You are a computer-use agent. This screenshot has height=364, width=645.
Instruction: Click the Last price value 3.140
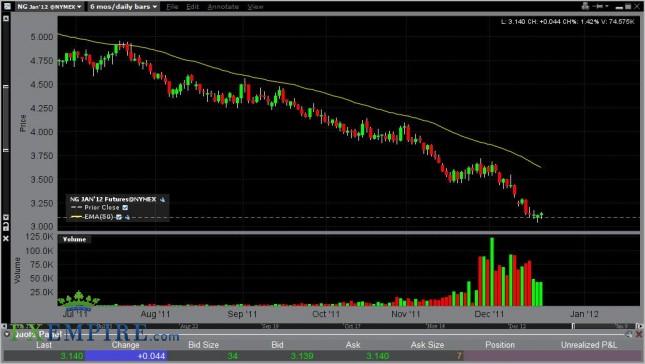point(72,356)
